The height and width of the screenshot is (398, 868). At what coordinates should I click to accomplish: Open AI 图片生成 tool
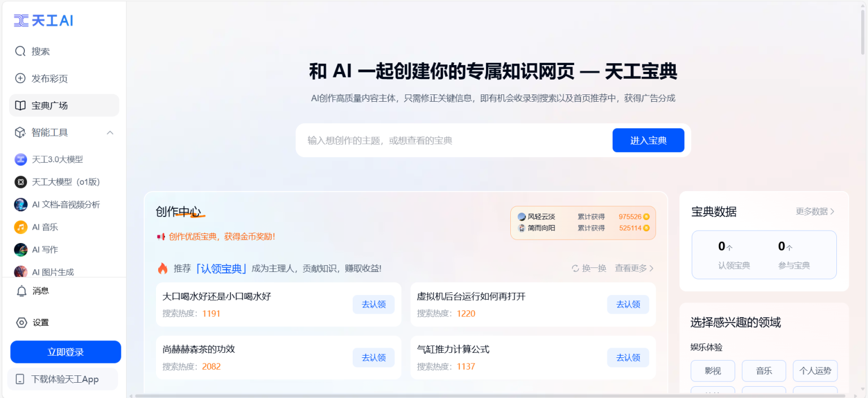tap(52, 272)
